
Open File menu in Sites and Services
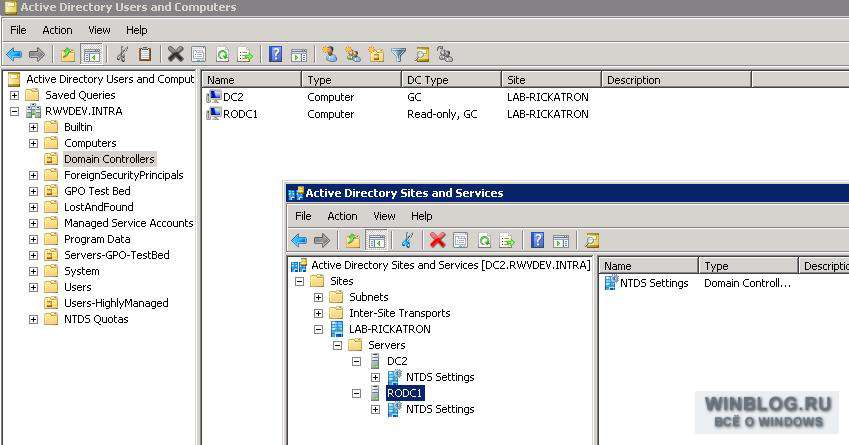tap(303, 216)
